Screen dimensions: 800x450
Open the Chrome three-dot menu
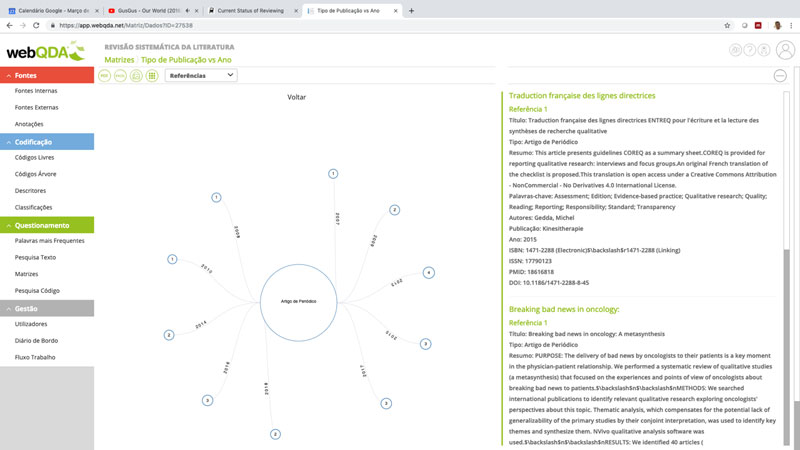coord(791,26)
